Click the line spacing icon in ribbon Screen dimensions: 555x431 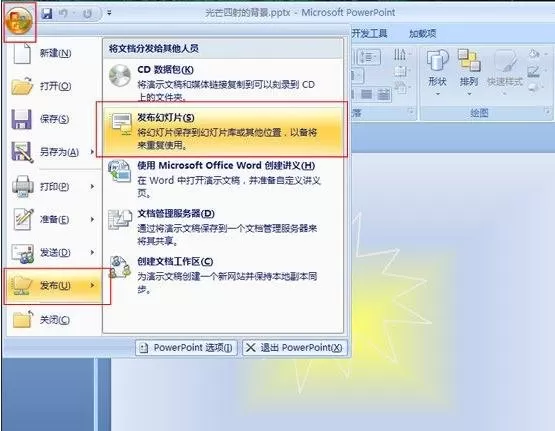coord(370,57)
